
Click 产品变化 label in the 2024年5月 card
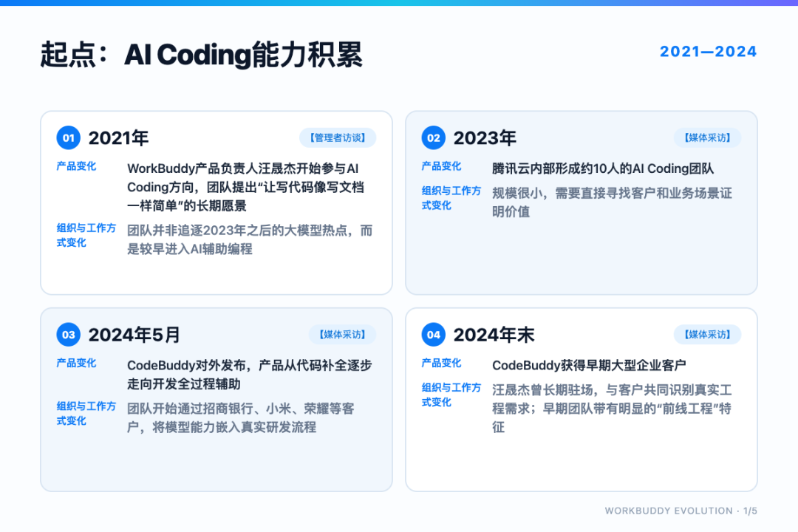76,363
